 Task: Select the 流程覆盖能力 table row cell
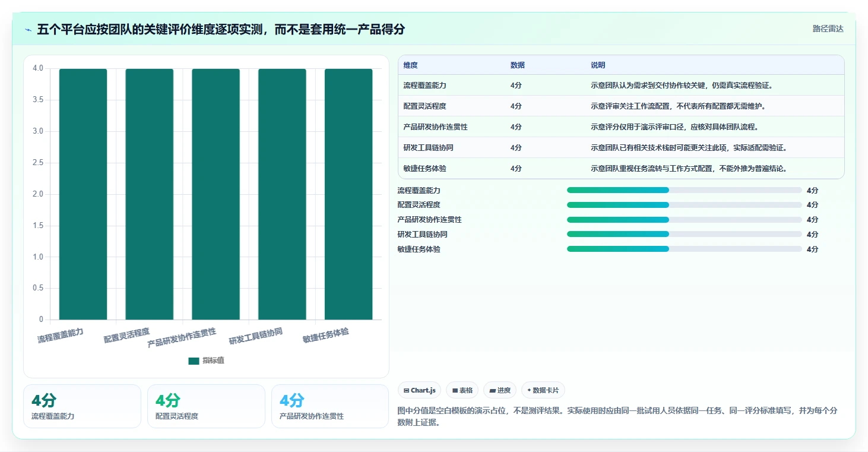coord(425,86)
